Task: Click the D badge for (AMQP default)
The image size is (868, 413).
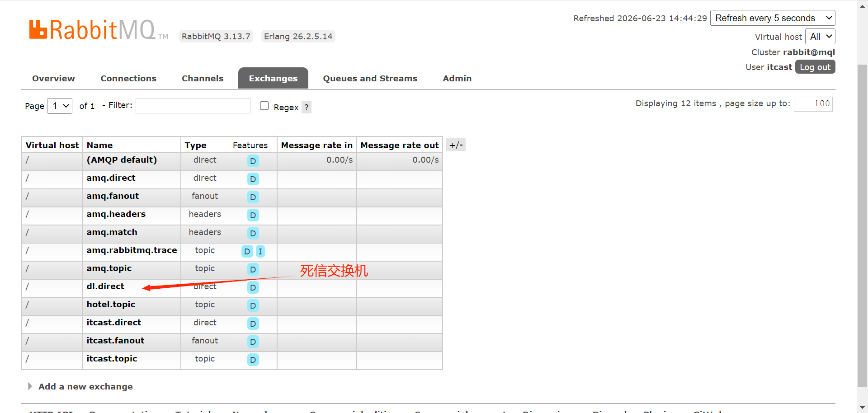Action: (x=253, y=161)
